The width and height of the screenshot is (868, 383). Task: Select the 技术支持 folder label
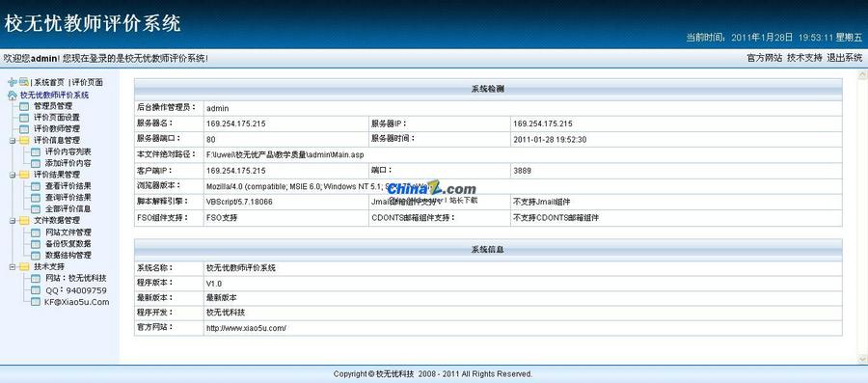pos(49,267)
